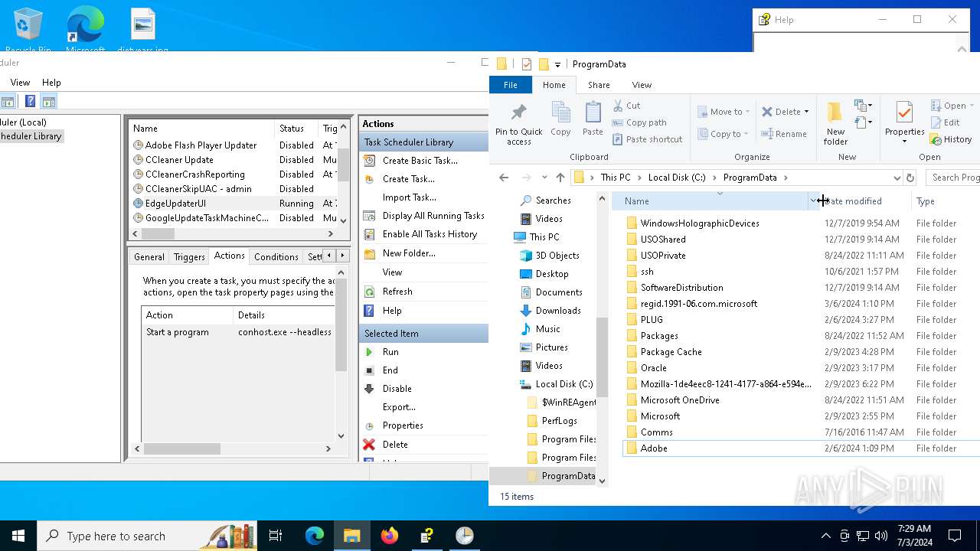Click End under Selected Item
This screenshot has height=551, width=980.
[x=390, y=370]
